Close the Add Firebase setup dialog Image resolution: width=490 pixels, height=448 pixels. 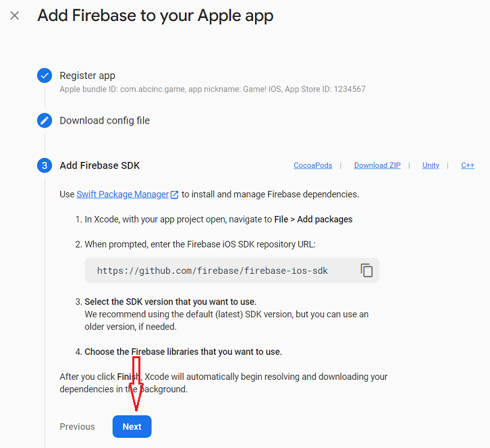tap(15, 16)
